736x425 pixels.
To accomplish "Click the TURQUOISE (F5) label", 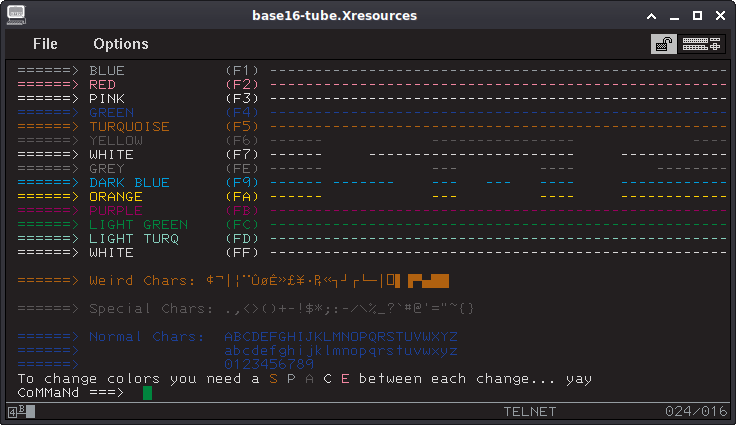I will pyautogui.click(x=130, y=127).
